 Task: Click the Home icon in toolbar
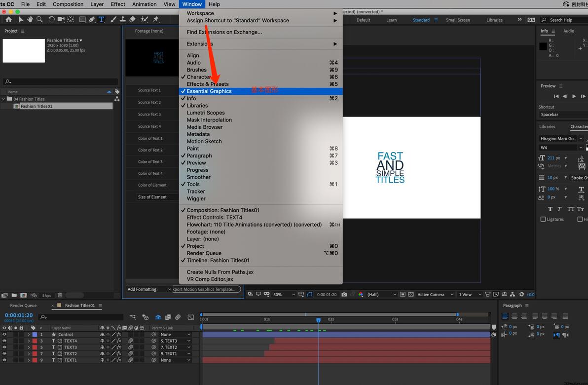click(x=8, y=20)
